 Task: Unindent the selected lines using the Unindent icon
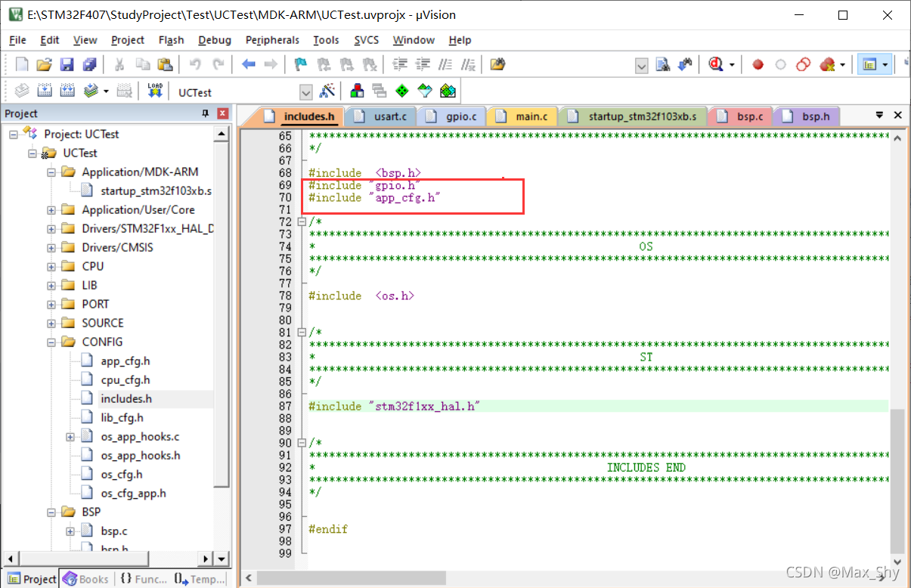pyautogui.click(x=423, y=65)
